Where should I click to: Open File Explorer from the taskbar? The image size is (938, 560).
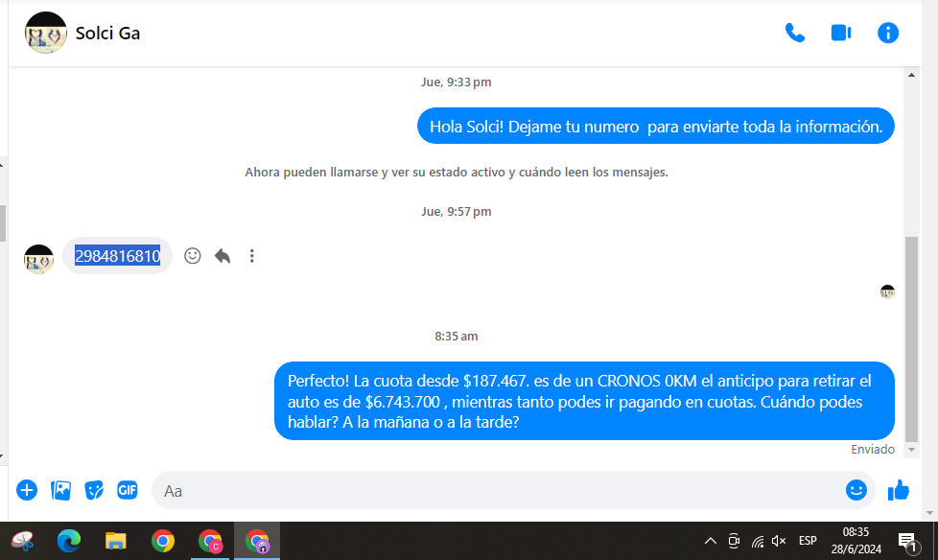click(116, 542)
